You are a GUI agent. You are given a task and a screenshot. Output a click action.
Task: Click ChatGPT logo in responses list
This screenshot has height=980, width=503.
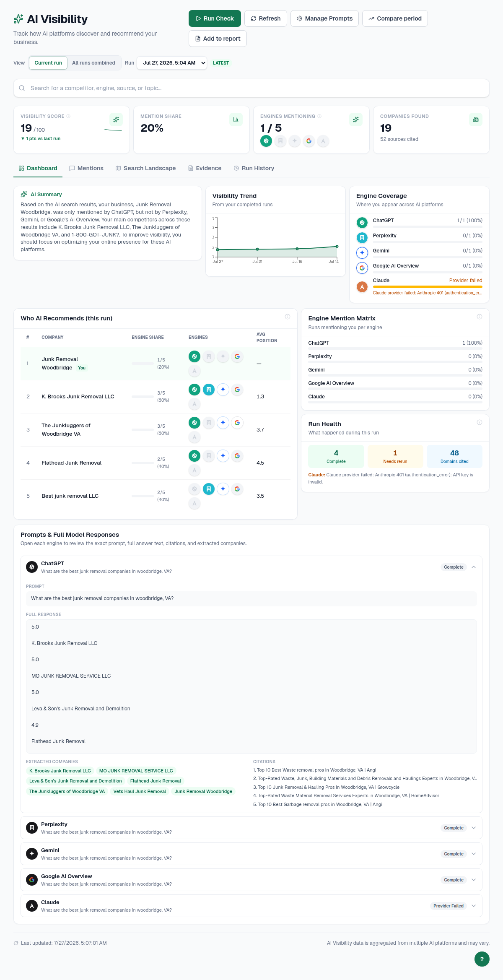click(32, 567)
